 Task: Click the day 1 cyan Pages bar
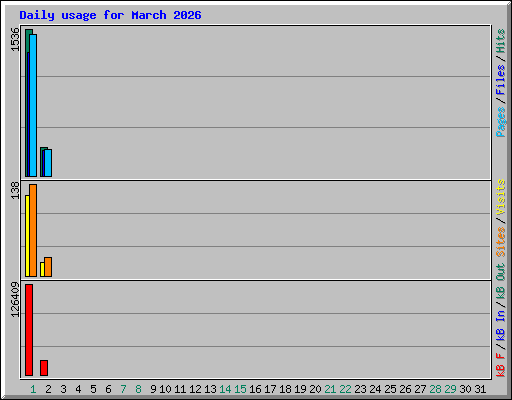point(33,105)
